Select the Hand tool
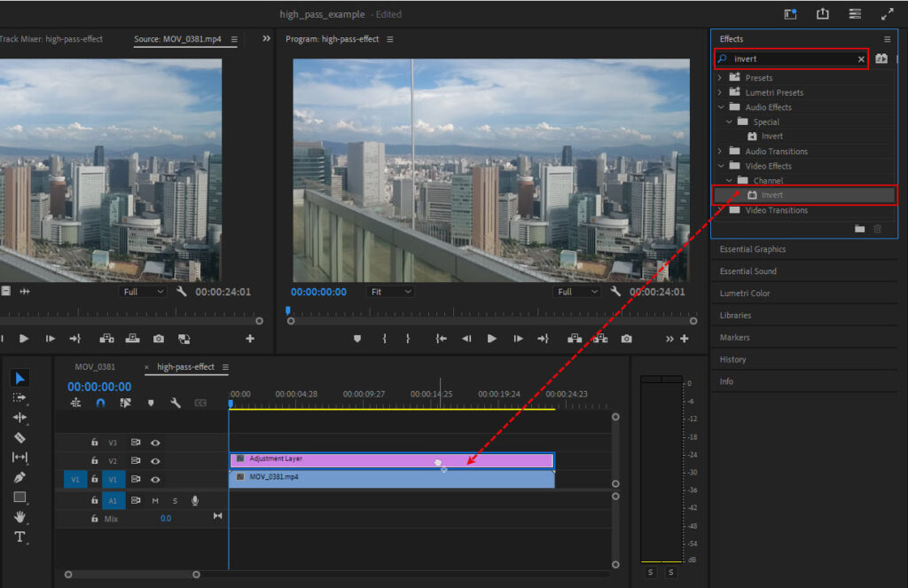Screen dimensions: 908x588 [20, 517]
